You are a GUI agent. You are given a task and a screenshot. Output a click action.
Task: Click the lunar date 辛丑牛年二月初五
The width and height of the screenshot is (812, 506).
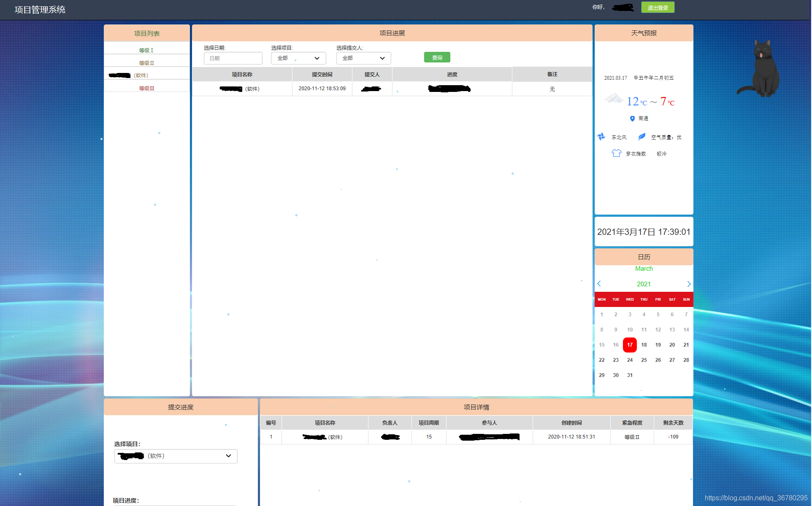(653, 78)
